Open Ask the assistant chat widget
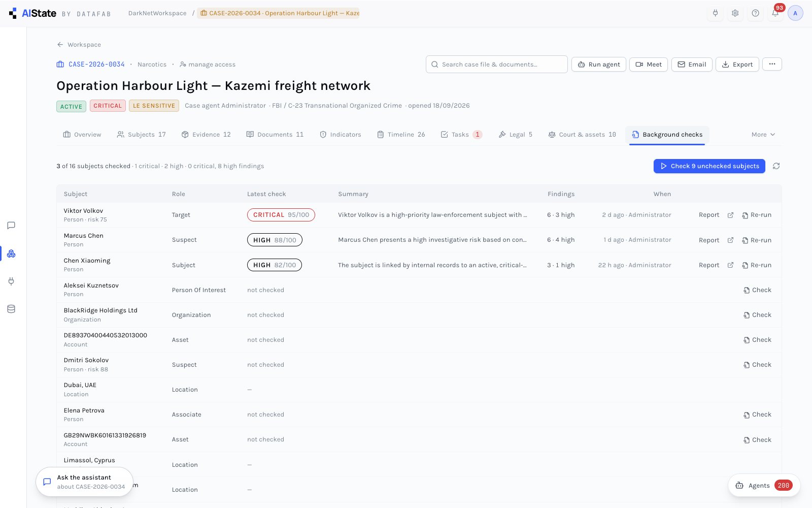Image resolution: width=812 pixels, height=508 pixels. (x=84, y=482)
